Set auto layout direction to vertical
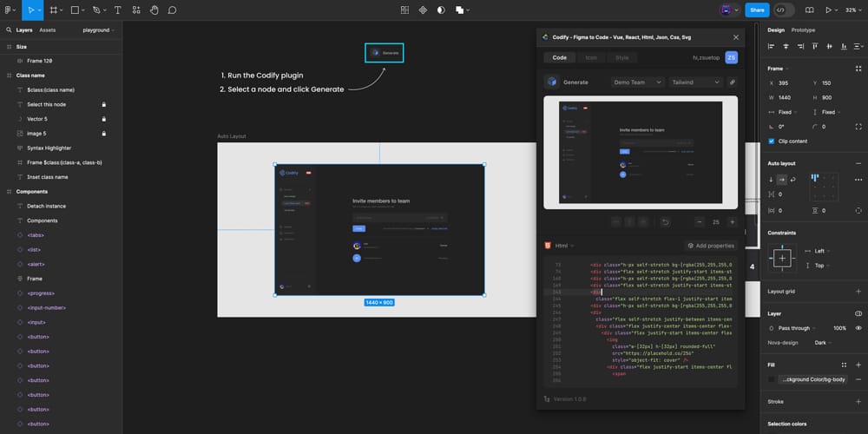 click(771, 180)
